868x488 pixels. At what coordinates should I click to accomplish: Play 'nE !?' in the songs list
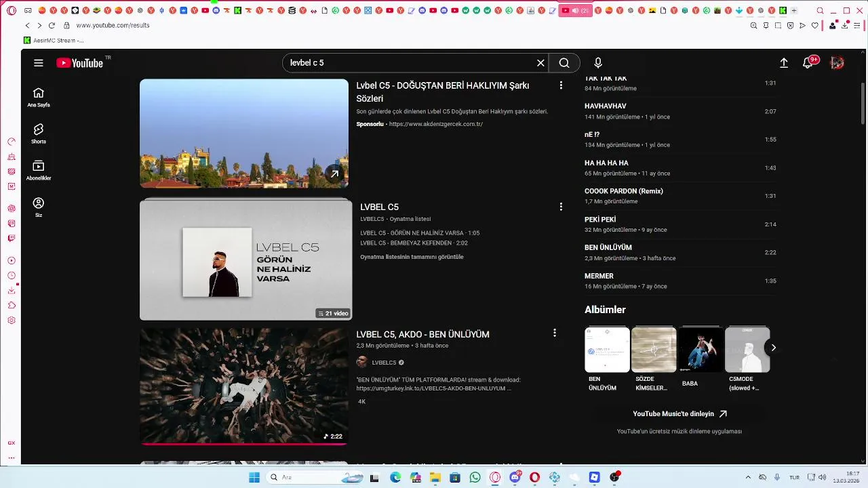pyautogui.click(x=681, y=140)
